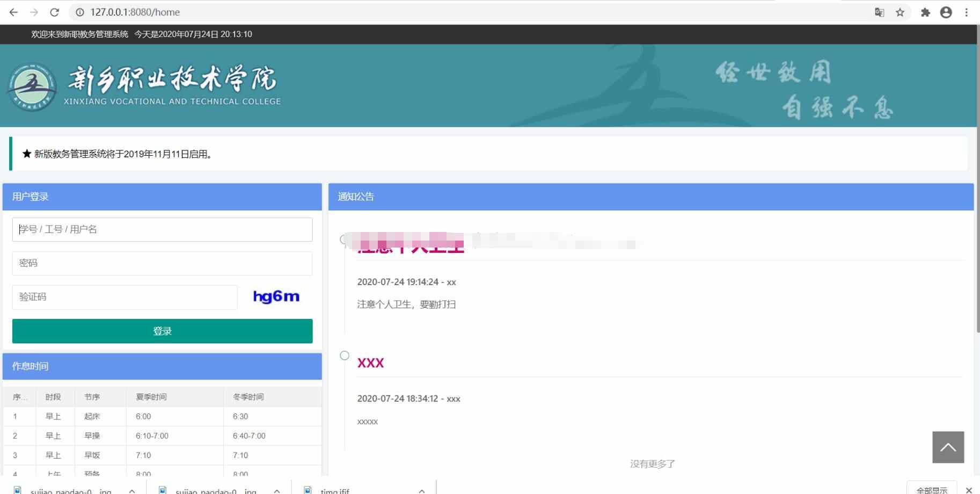The height and width of the screenshot is (494, 980).
Task: Click the 没有更多了 footer text
Action: tap(652, 463)
